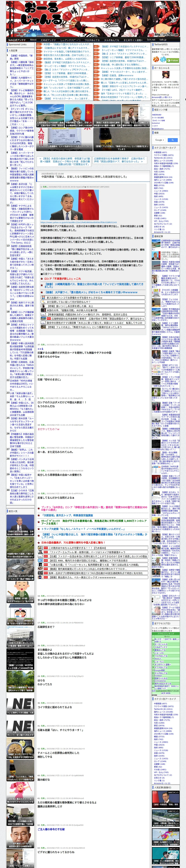The image size is (186, 868).
Task: Open featured thumbnail of 中国外務省「石破よ
Action: tap(79, 116)
